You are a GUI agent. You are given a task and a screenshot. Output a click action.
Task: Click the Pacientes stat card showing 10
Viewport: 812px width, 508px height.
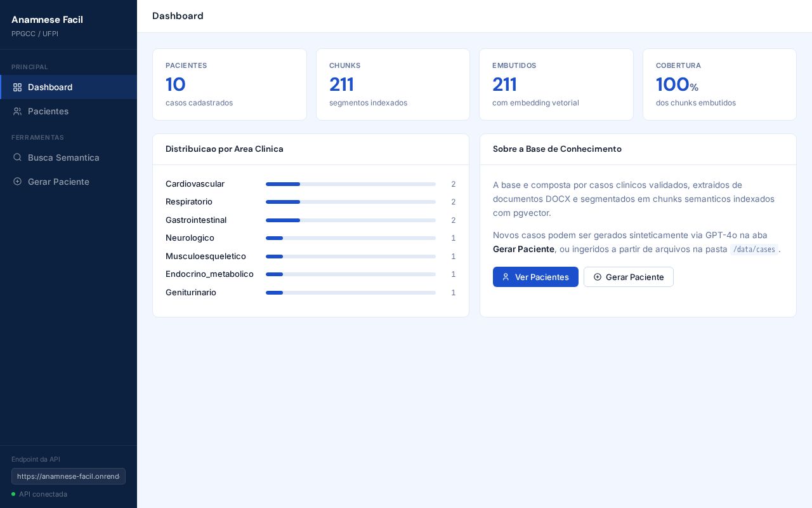(230, 84)
